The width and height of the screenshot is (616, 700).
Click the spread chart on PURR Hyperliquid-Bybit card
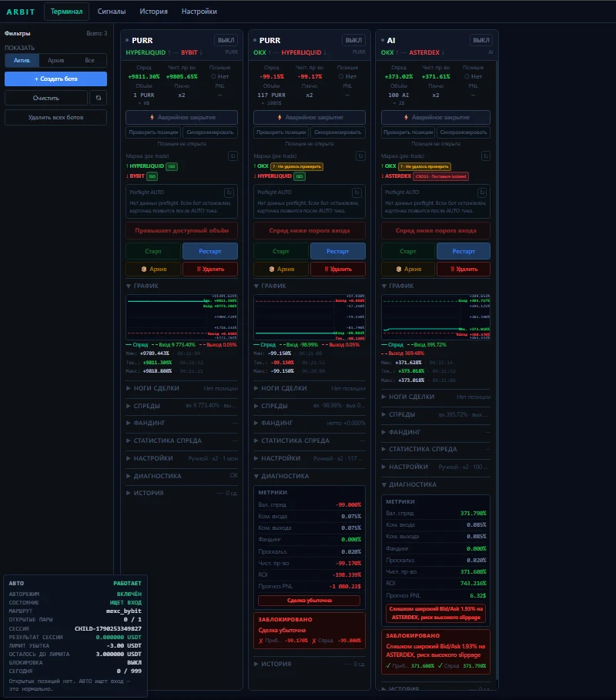coord(182,317)
